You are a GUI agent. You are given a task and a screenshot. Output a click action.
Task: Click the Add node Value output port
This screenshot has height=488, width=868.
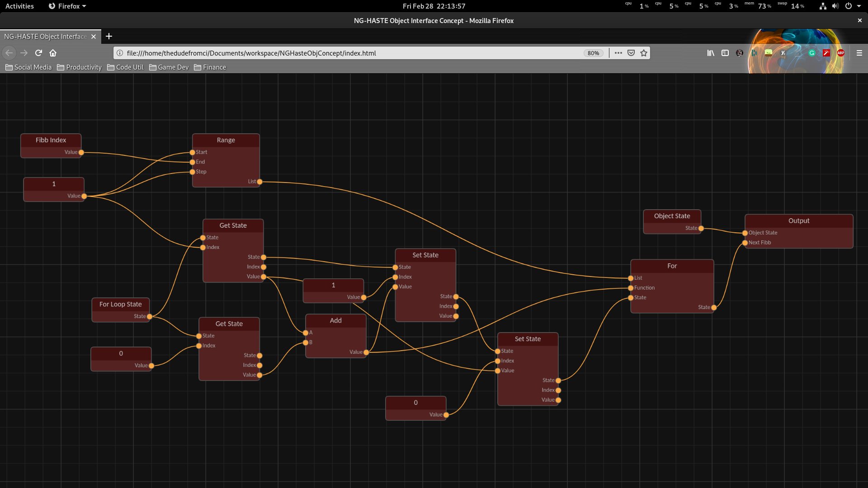[366, 352]
